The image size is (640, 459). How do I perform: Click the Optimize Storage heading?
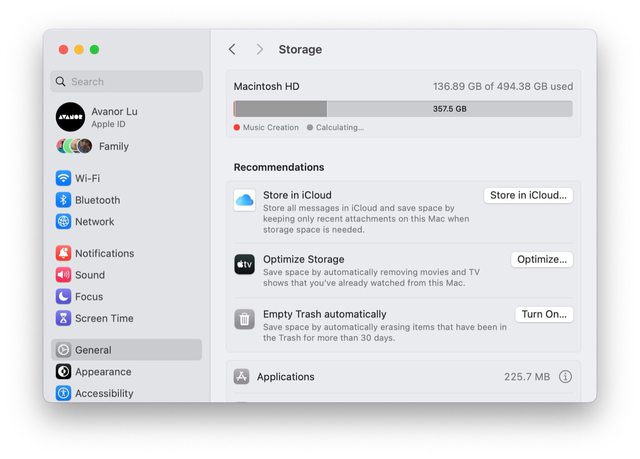(x=304, y=259)
